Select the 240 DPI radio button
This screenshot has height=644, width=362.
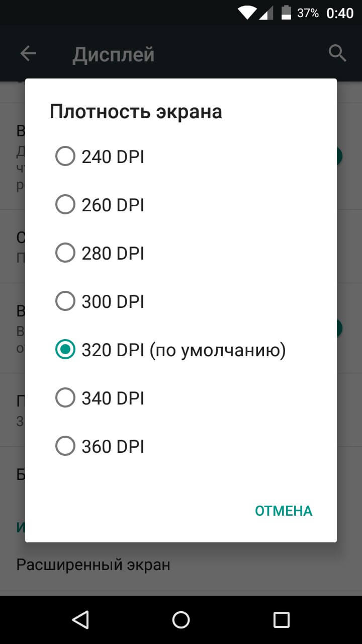coord(65,157)
